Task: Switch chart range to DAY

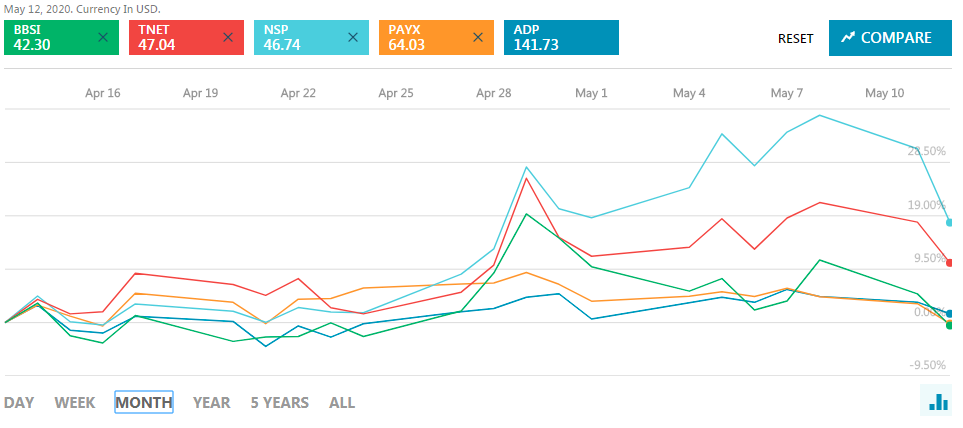Action: pyautogui.click(x=19, y=403)
